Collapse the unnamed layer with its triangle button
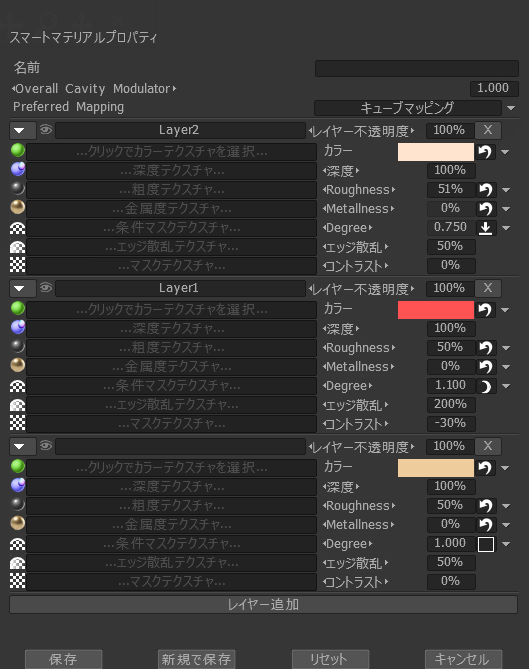The height and width of the screenshot is (669, 529). [22, 446]
